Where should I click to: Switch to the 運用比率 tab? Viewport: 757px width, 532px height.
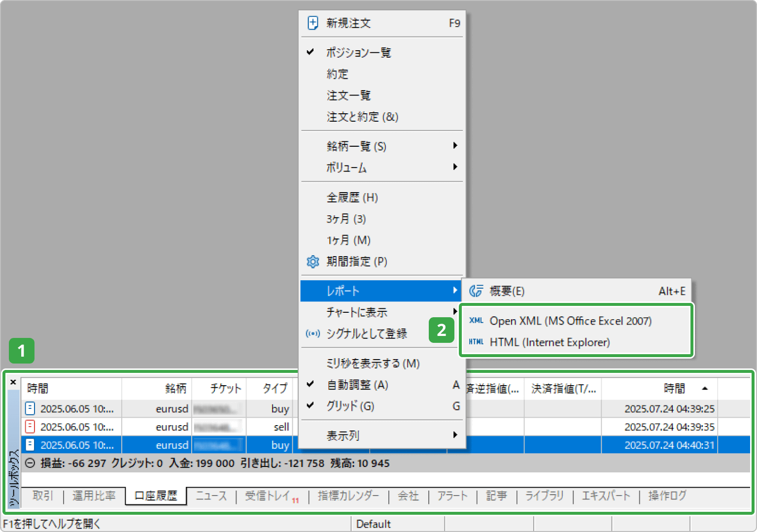94,496
